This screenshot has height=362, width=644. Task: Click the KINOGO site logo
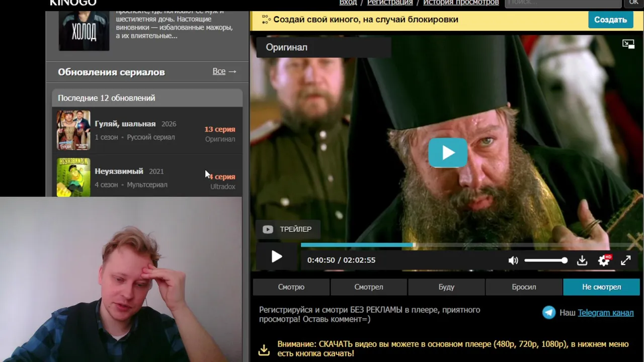point(73,3)
